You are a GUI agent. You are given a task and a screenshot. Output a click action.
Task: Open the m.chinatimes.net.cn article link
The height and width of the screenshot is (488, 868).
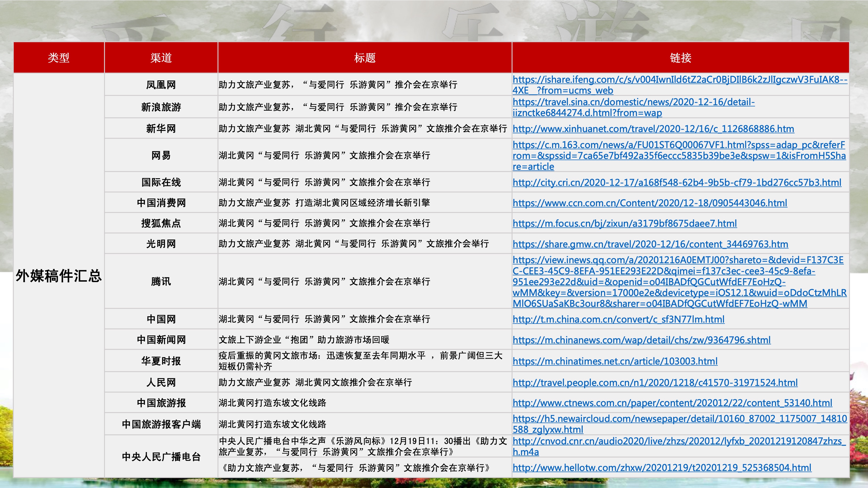[x=615, y=361]
